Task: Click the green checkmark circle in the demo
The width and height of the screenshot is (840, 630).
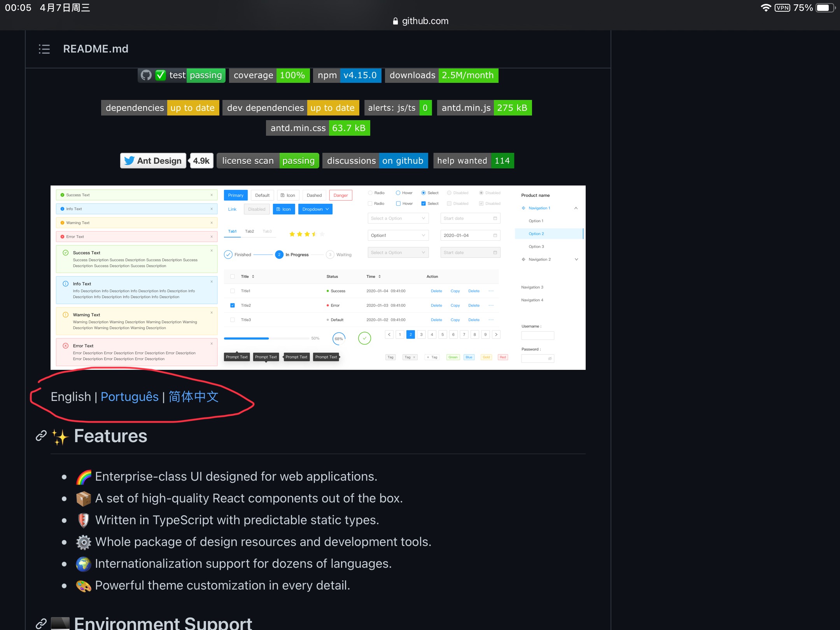Action: [x=364, y=338]
